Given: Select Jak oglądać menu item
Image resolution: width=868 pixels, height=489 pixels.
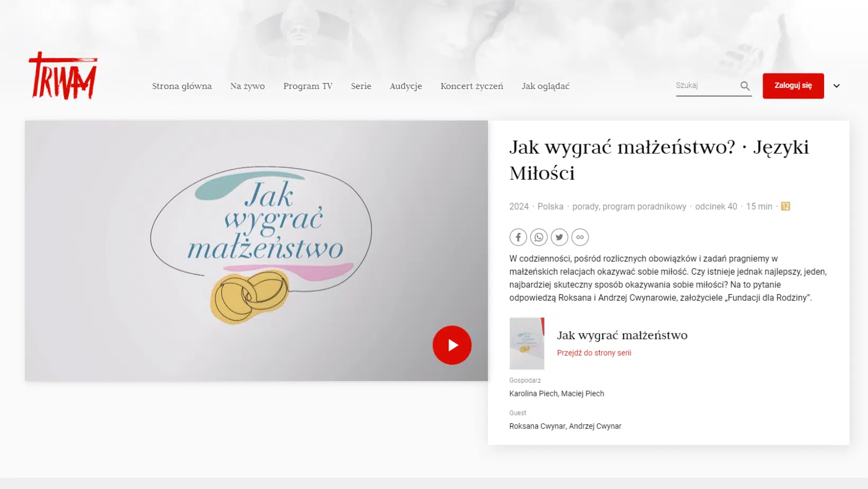Looking at the screenshot, I should [545, 86].
